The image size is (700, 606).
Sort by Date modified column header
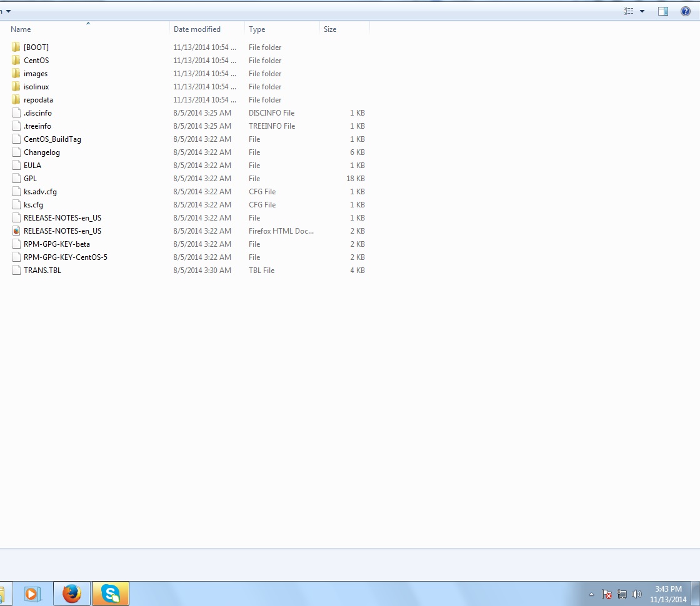coord(197,29)
